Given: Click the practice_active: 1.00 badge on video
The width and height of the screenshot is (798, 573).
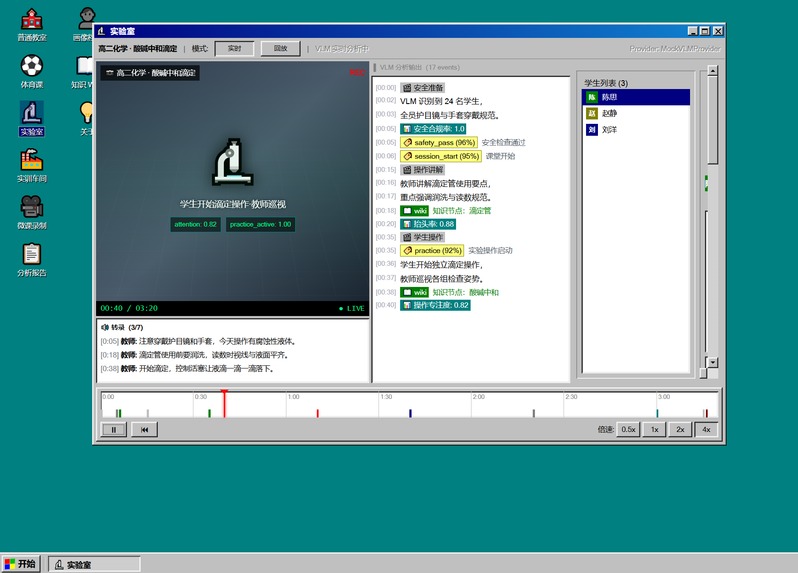Looking at the screenshot, I should pyautogui.click(x=261, y=224).
